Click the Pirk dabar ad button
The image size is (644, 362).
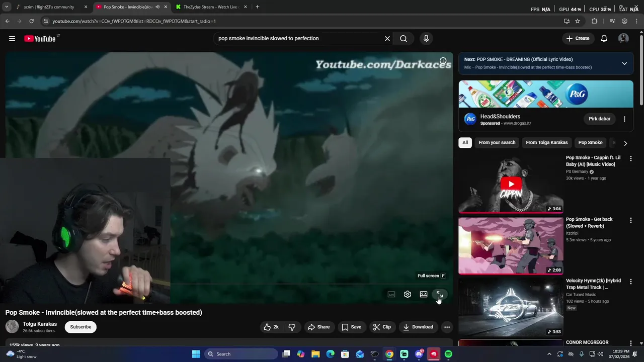[599, 119]
